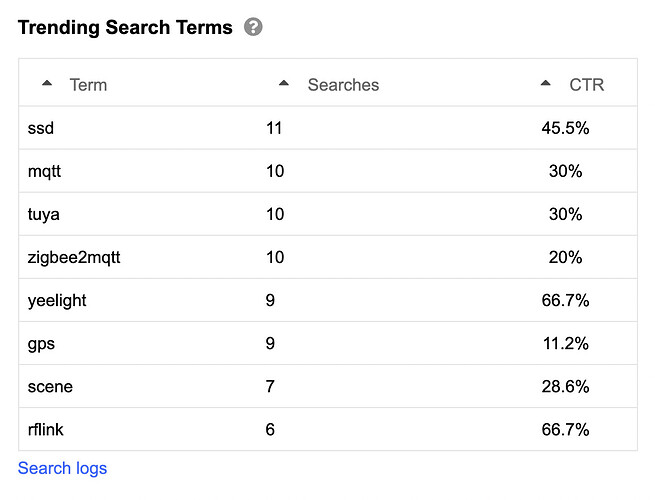Click the Searches column sort arrow
Screen dimensions: 655x500
284,83
